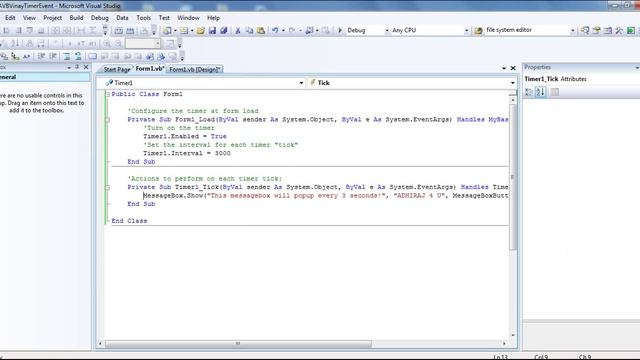Screen dimensions: 640x360
Task: Open the Build menu
Action: pos(76,18)
